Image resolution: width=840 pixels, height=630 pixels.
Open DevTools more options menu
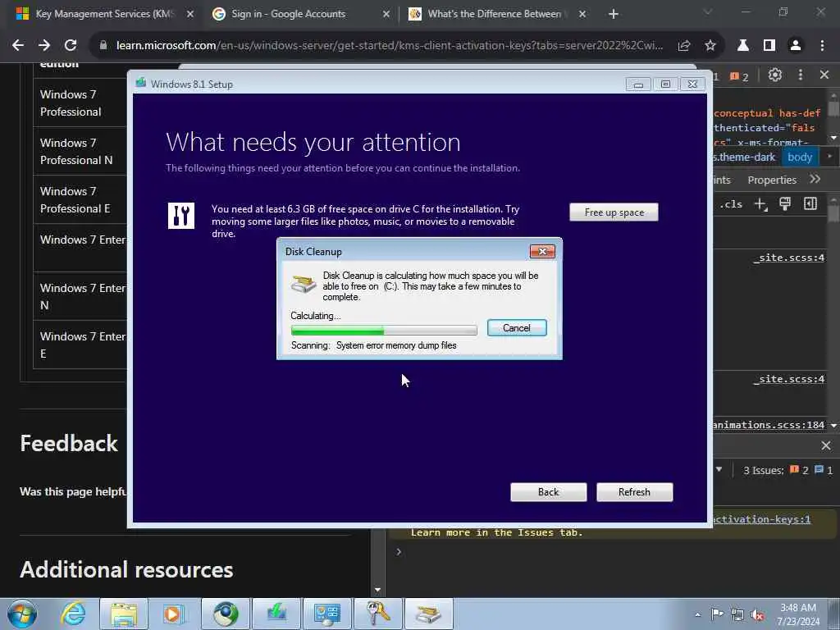coord(801,75)
